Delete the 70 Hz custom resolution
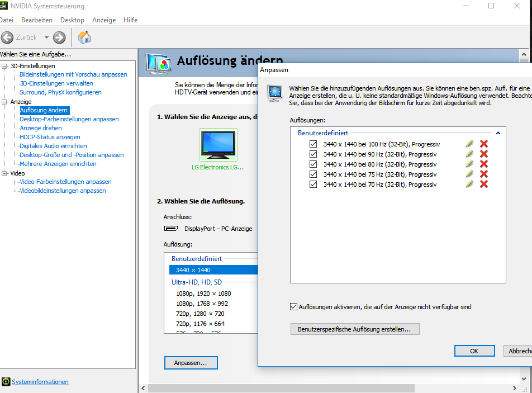The height and width of the screenshot is (393, 532). 484,184
